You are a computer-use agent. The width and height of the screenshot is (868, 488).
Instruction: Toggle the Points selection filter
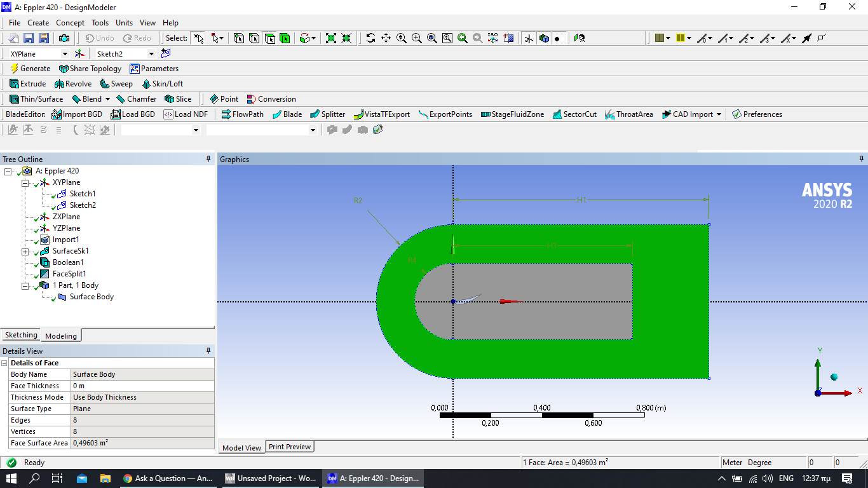coord(239,38)
